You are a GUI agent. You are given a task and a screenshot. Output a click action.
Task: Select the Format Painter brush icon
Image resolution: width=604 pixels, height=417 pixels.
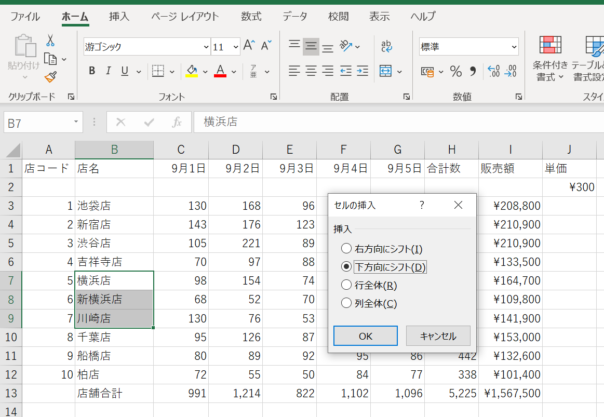pyautogui.click(x=50, y=77)
